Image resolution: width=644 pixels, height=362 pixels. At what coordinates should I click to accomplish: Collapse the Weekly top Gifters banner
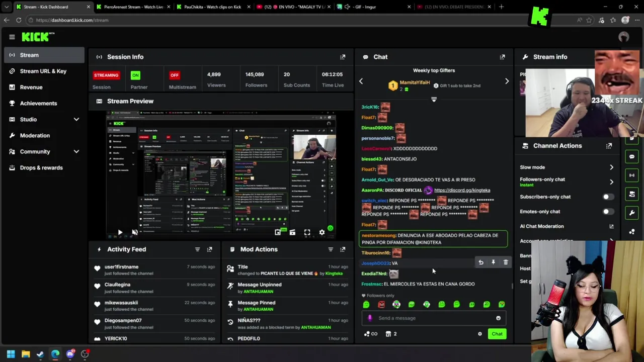click(434, 100)
